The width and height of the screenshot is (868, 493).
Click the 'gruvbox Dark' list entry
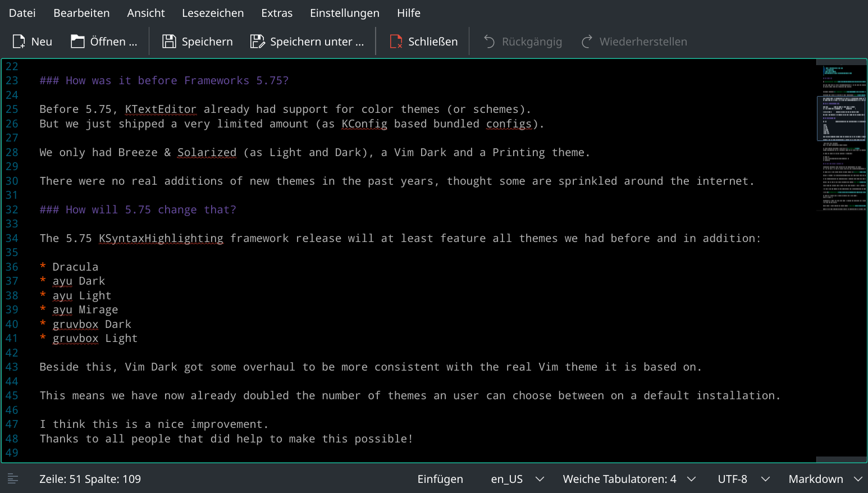[92, 324]
